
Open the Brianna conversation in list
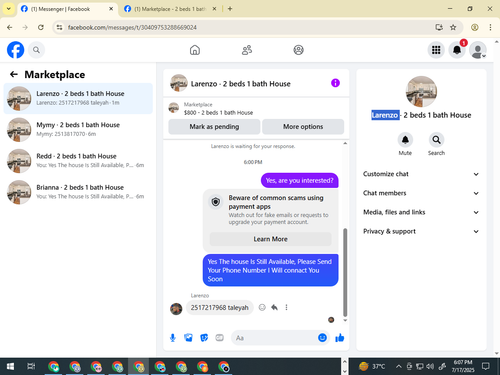tap(78, 192)
